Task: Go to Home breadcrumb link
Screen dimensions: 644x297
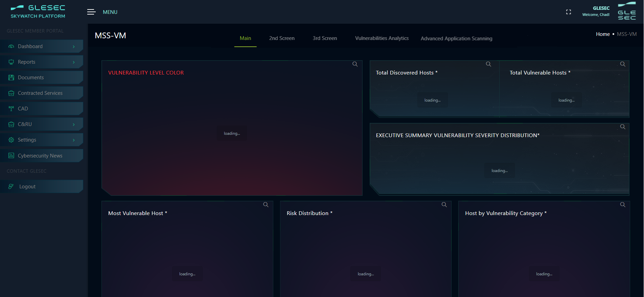Action: [603, 34]
